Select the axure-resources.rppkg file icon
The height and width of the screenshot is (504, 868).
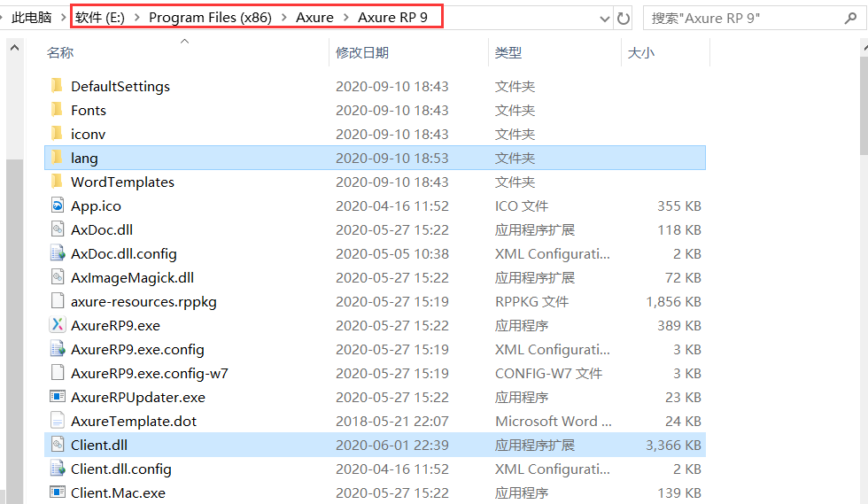coord(58,301)
